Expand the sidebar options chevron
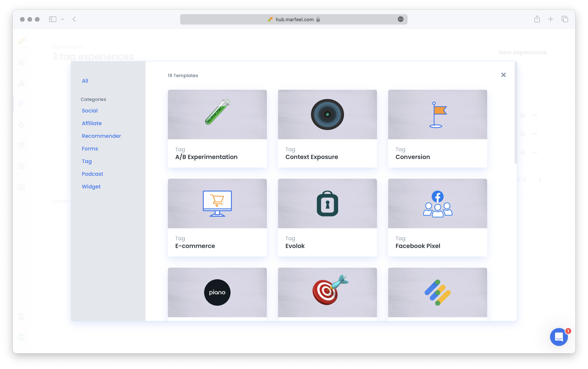Viewport: 588px width, 369px height. (63, 19)
